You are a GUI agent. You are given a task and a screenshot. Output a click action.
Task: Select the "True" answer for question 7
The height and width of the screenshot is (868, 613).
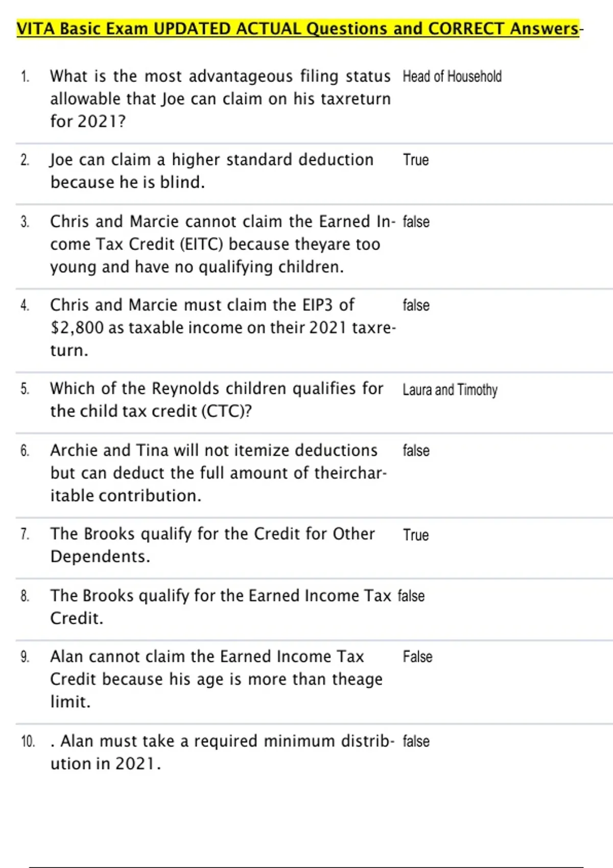[x=416, y=535]
